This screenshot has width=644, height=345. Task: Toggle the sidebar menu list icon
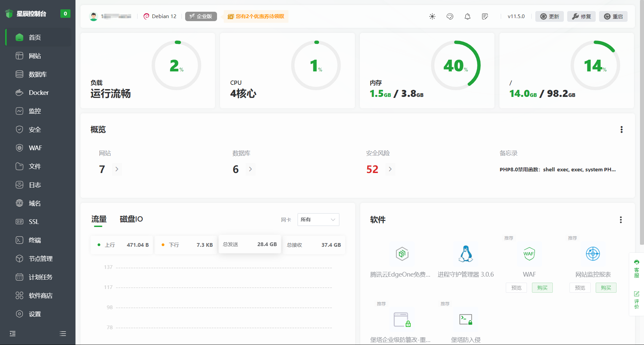pos(63,333)
